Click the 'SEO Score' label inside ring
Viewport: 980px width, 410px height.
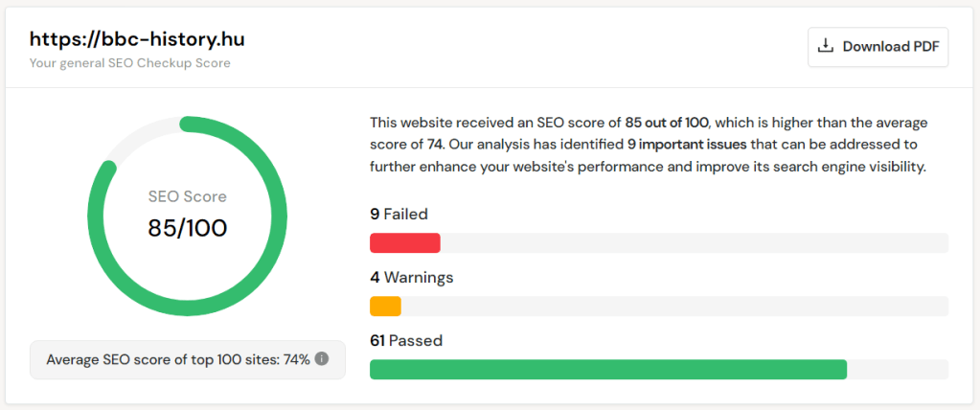188,196
